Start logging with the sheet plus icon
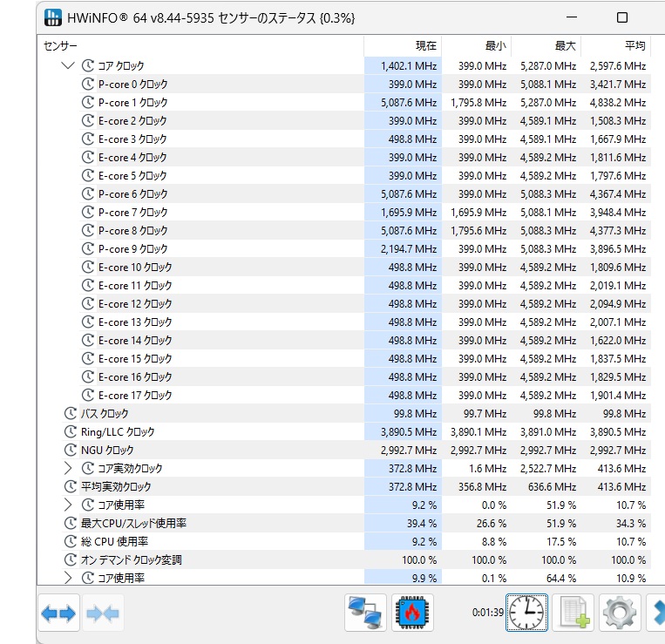Screen dimensions: 665x644 [574, 613]
